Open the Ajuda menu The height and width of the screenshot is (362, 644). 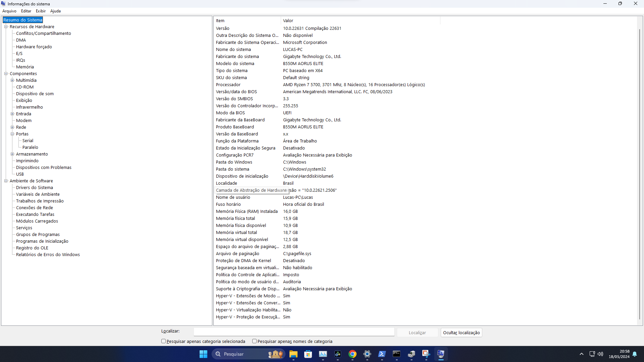pos(55,11)
